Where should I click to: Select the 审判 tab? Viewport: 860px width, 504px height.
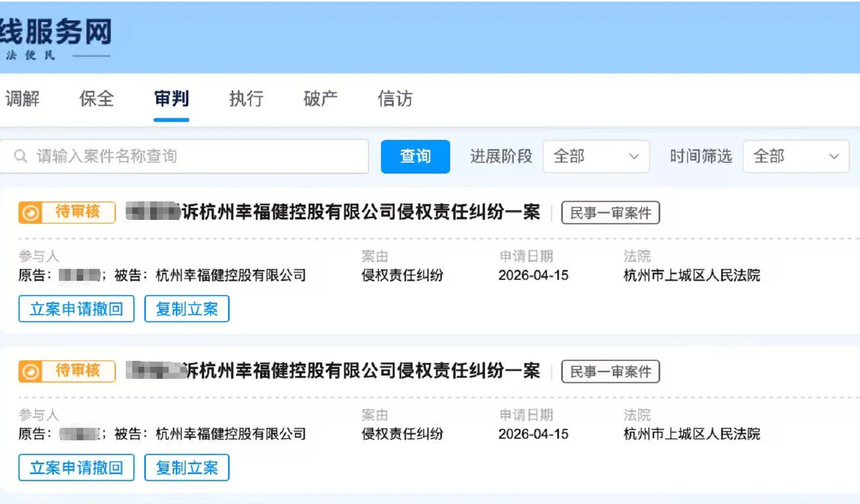point(171,99)
